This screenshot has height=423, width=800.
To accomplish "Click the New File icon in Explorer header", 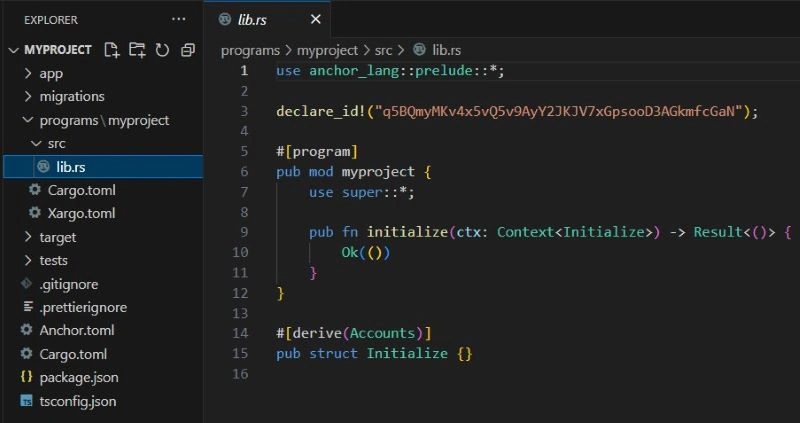I will (x=112, y=50).
